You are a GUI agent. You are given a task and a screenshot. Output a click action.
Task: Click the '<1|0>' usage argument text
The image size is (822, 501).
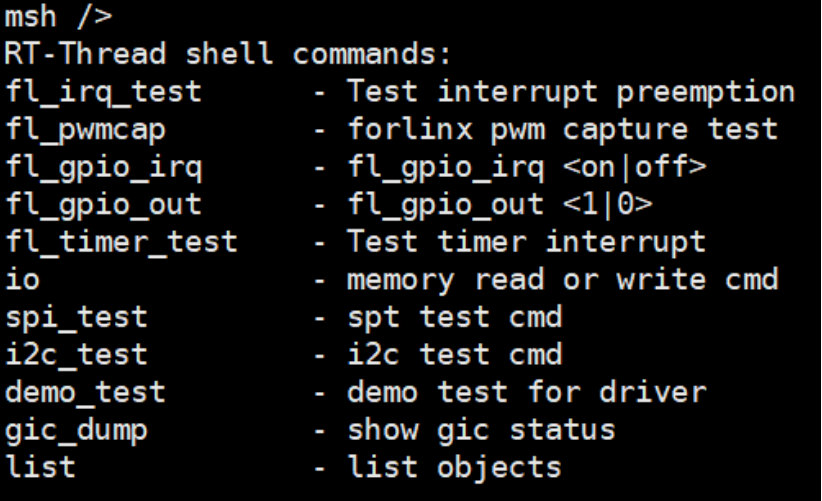(608, 204)
